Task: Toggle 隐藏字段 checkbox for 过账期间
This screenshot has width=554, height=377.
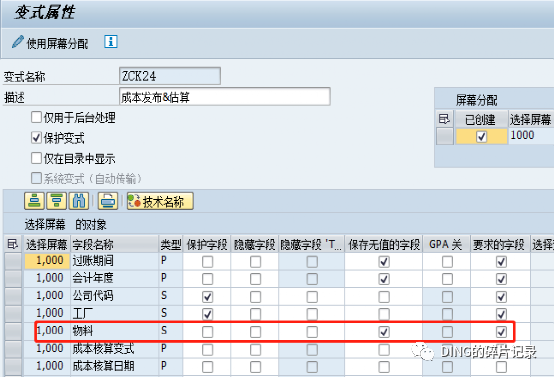Action: pos(255,262)
